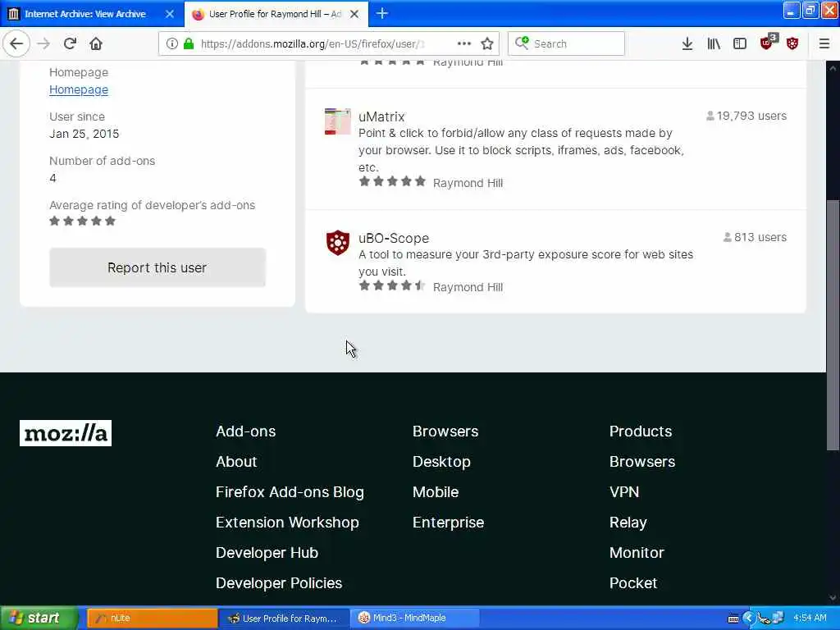Open the VPN product link
This screenshot has width=840, height=630.
click(x=624, y=492)
